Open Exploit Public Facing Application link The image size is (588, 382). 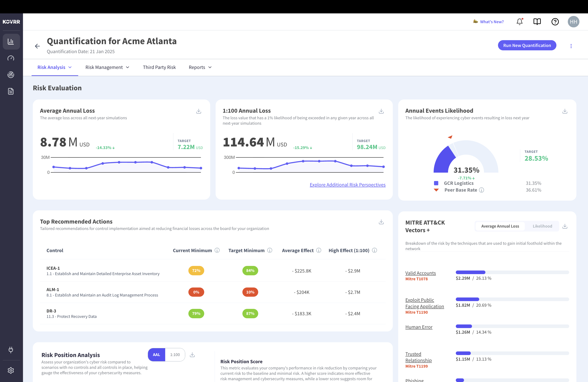coord(424,303)
